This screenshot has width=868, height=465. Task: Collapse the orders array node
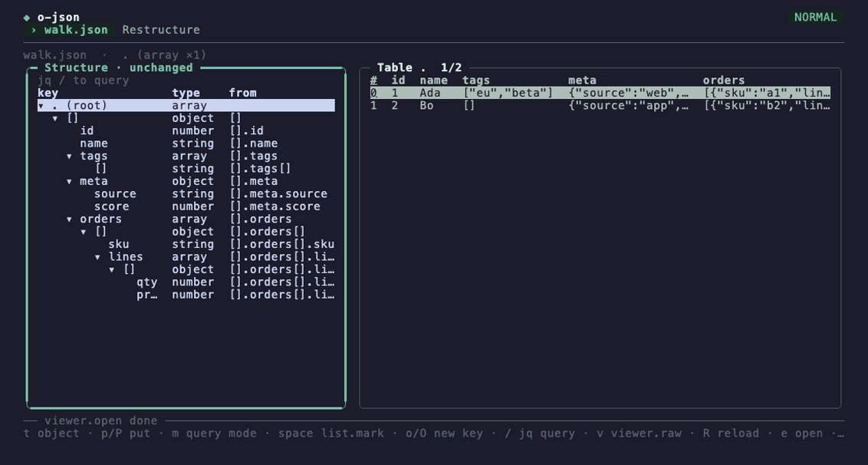point(69,219)
